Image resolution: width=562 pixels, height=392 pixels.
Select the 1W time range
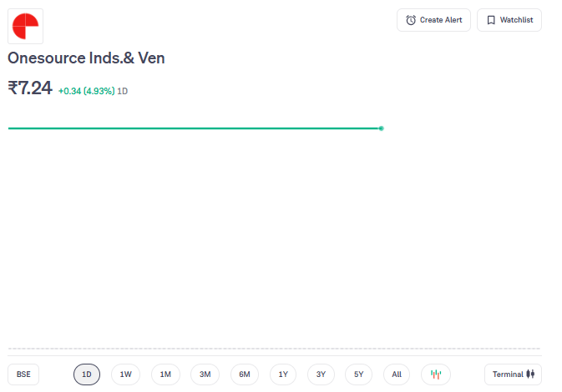coord(126,374)
